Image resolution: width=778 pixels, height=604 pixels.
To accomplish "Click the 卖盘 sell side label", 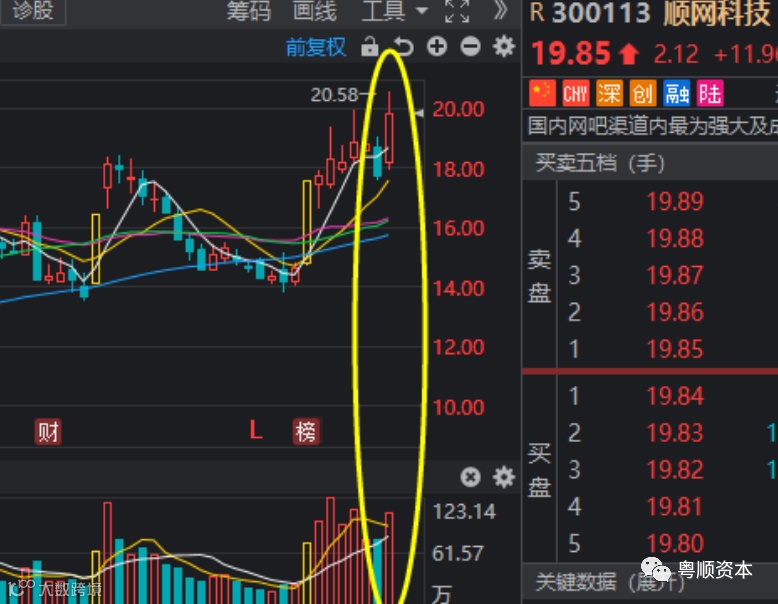I will tap(539, 276).
